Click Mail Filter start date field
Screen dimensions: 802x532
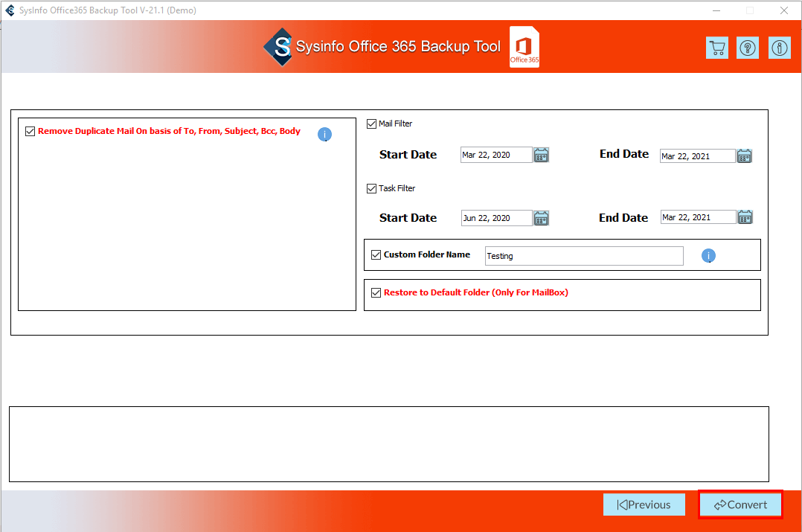click(495, 155)
